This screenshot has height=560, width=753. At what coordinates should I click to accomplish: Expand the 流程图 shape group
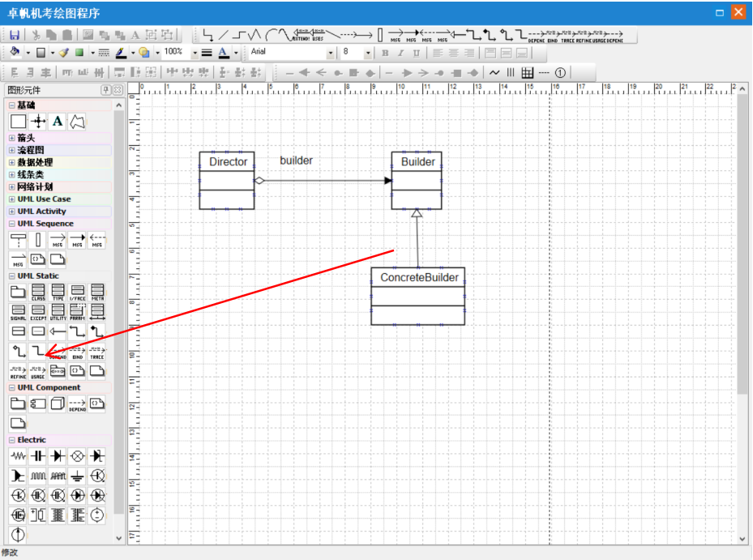point(12,150)
